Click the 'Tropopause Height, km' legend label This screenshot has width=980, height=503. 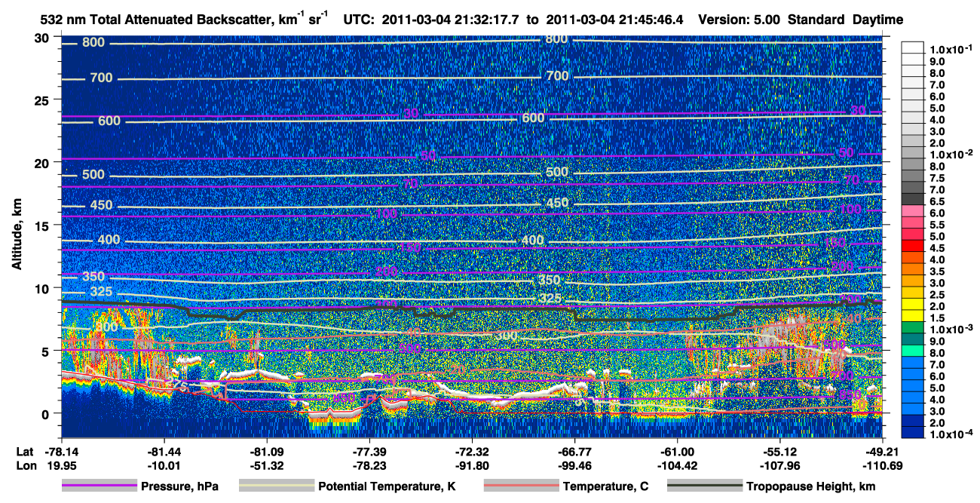811,486
